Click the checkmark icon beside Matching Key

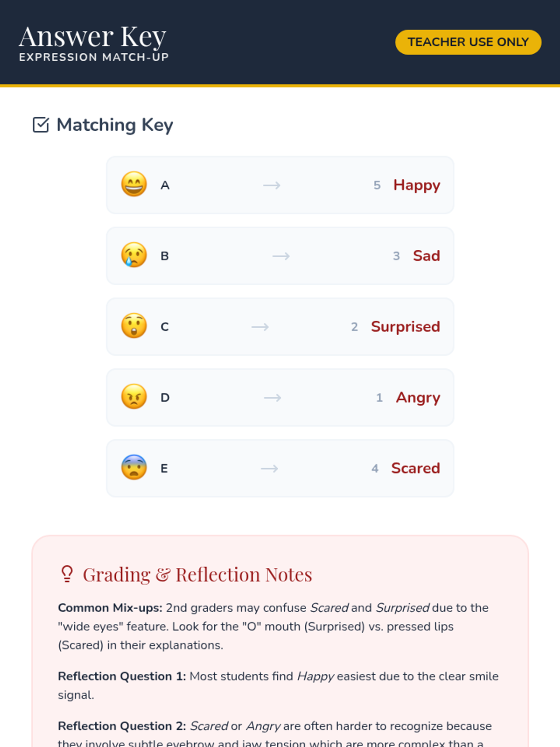click(x=41, y=125)
